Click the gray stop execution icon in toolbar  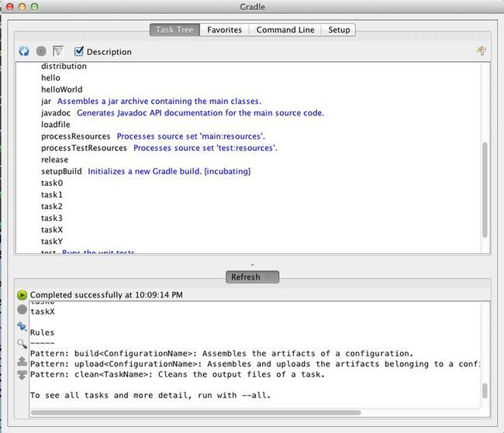[41, 51]
